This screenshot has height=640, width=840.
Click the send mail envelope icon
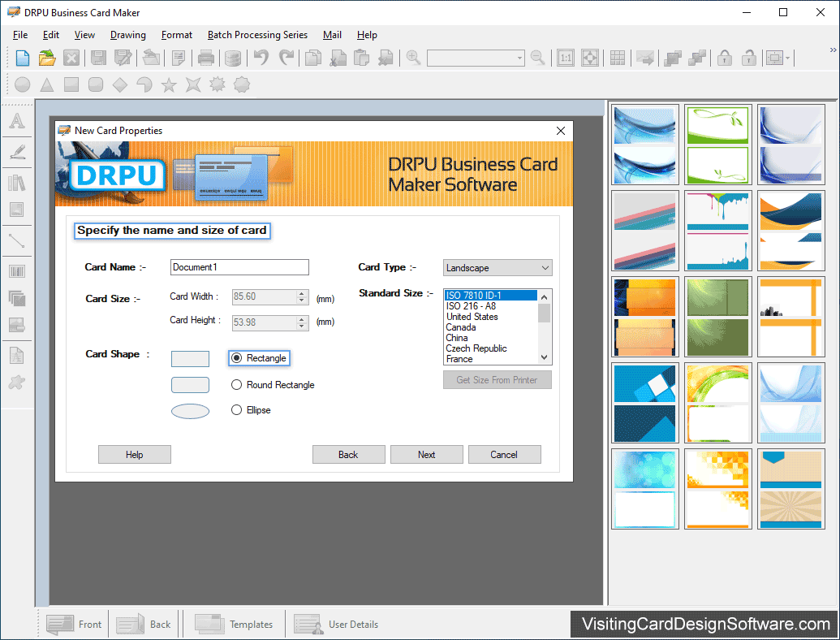645,58
